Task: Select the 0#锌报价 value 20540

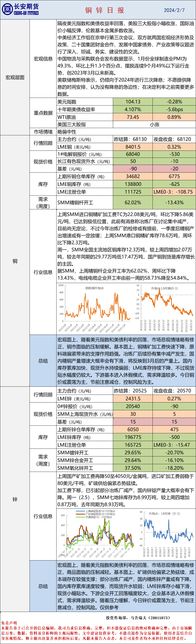Action: coord(133,406)
